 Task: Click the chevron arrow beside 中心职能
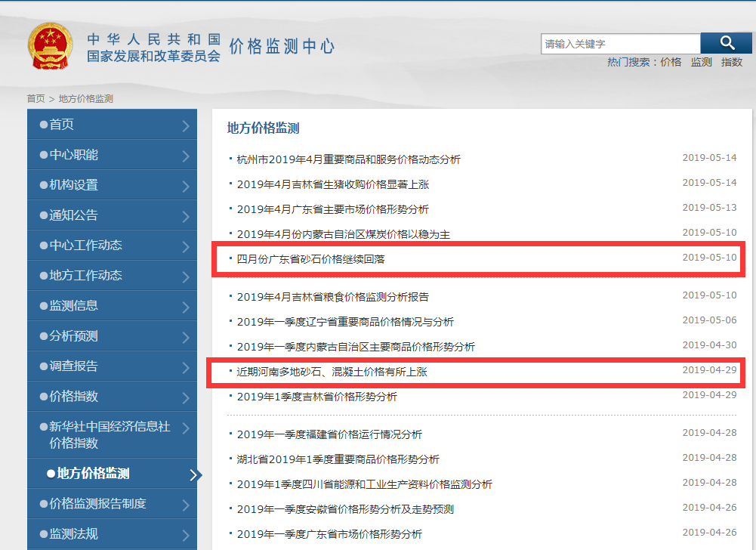point(186,156)
